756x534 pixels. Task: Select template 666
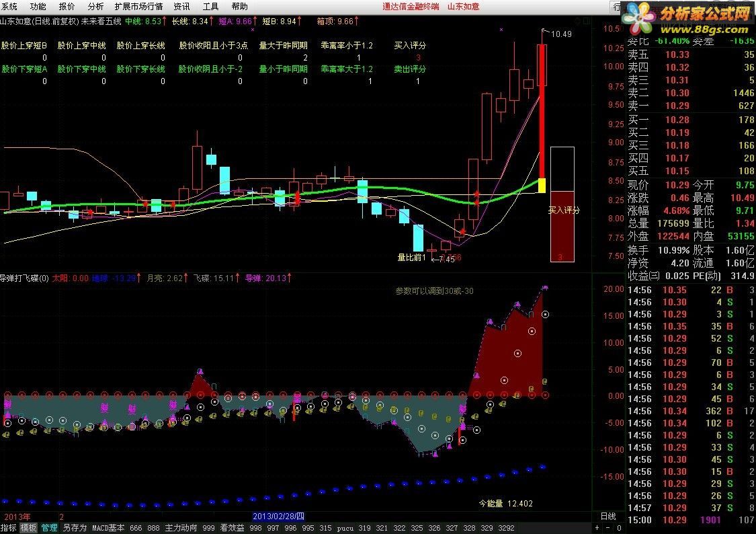click(x=136, y=528)
